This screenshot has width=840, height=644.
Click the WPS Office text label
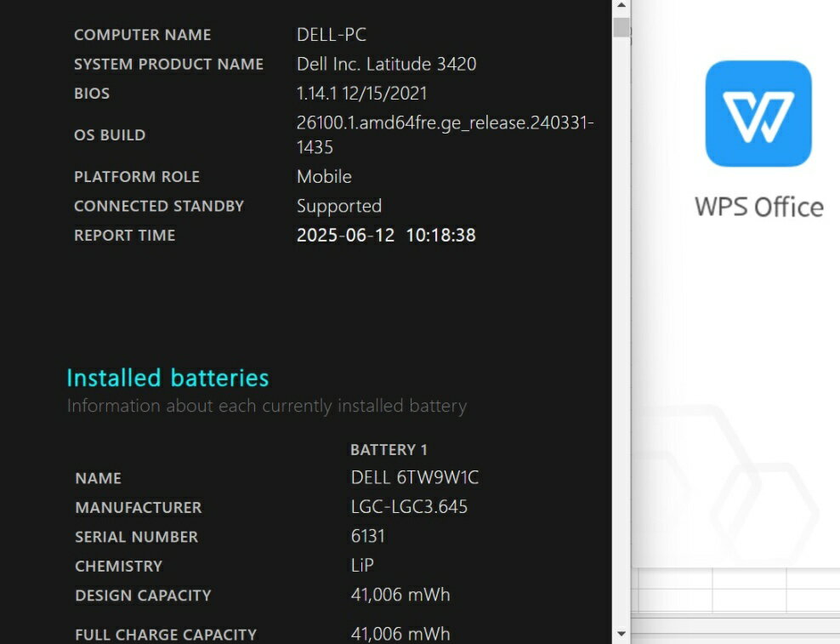[x=758, y=207]
